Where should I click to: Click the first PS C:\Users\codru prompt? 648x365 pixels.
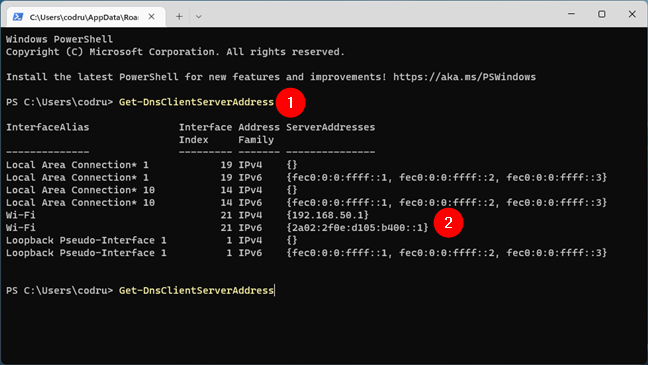(59, 102)
